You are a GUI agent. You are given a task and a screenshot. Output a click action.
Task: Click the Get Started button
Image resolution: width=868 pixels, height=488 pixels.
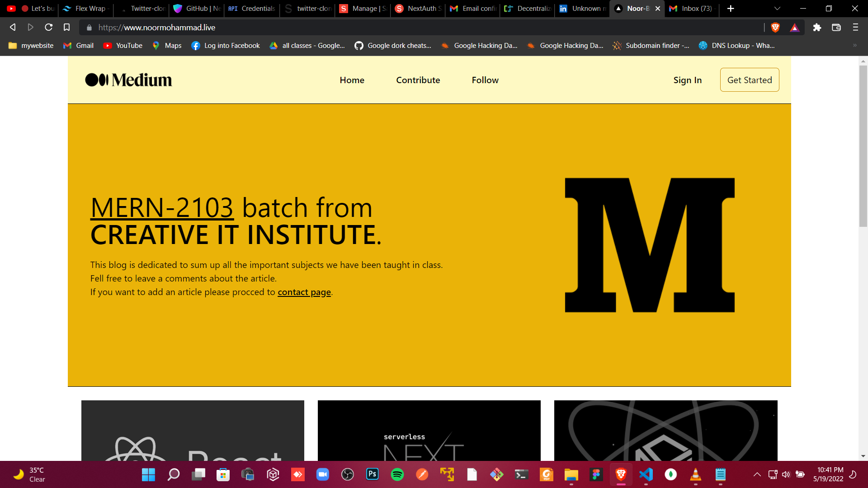(x=749, y=80)
